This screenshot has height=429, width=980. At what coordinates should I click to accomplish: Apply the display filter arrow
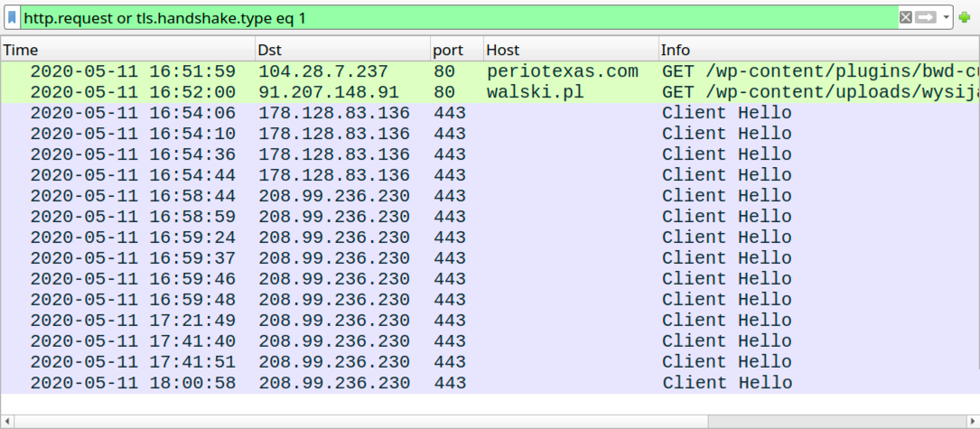925,17
